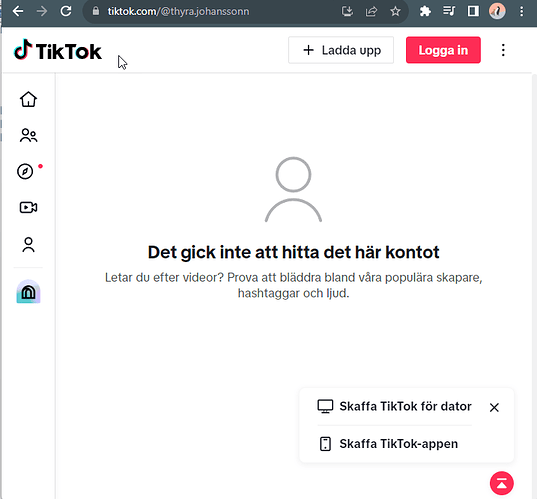Open the Home feed from sidebar
The height and width of the screenshot is (499, 537).
pyautogui.click(x=28, y=99)
